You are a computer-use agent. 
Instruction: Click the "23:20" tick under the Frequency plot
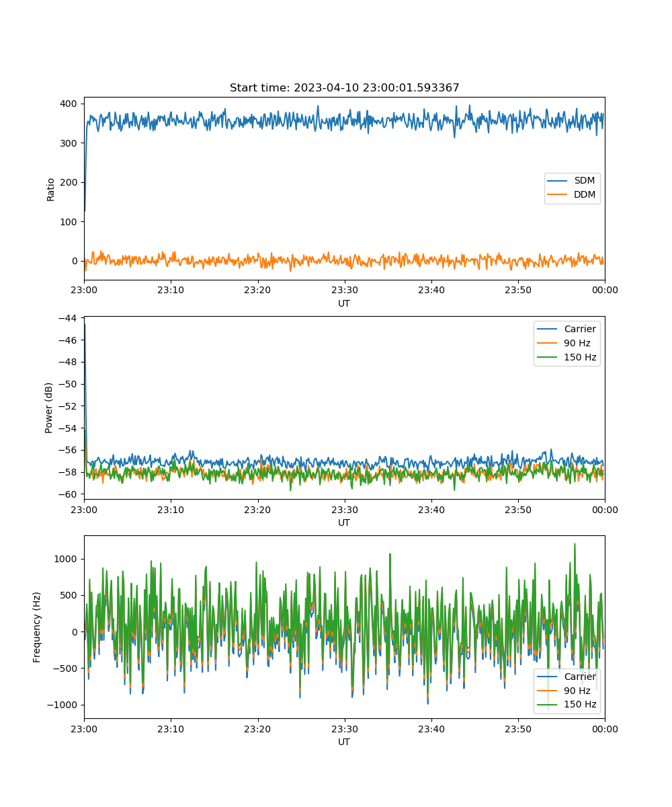[257, 729]
